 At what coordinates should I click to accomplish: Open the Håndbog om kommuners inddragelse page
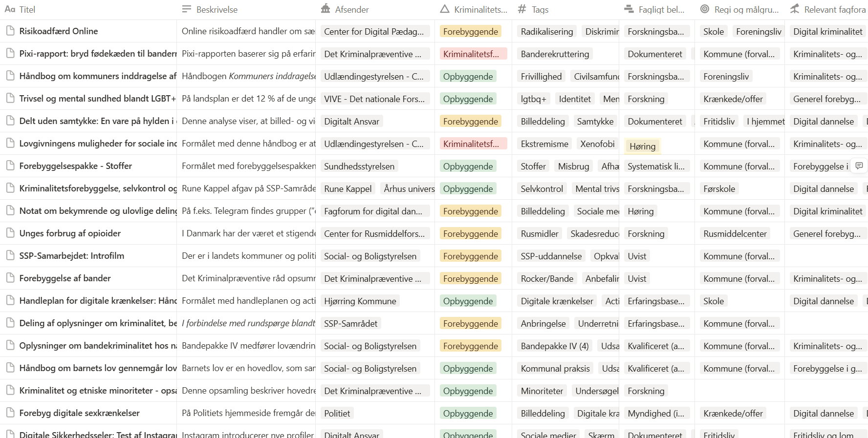pos(98,76)
